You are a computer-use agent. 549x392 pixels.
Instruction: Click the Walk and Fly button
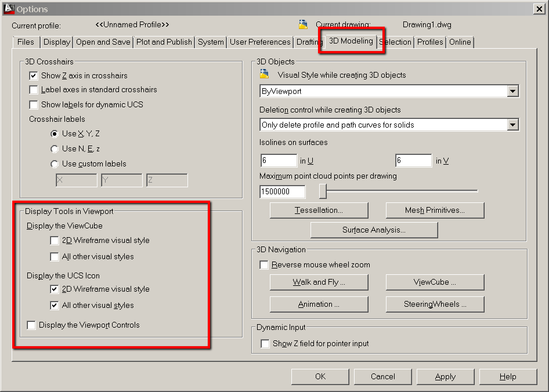click(319, 282)
